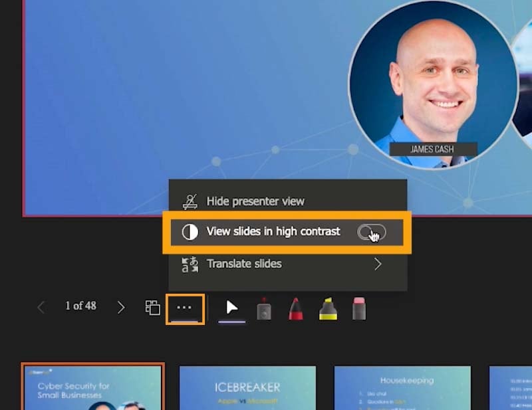532x410 pixels.
Task: Advance to the next slide arrow
Action: point(121,307)
